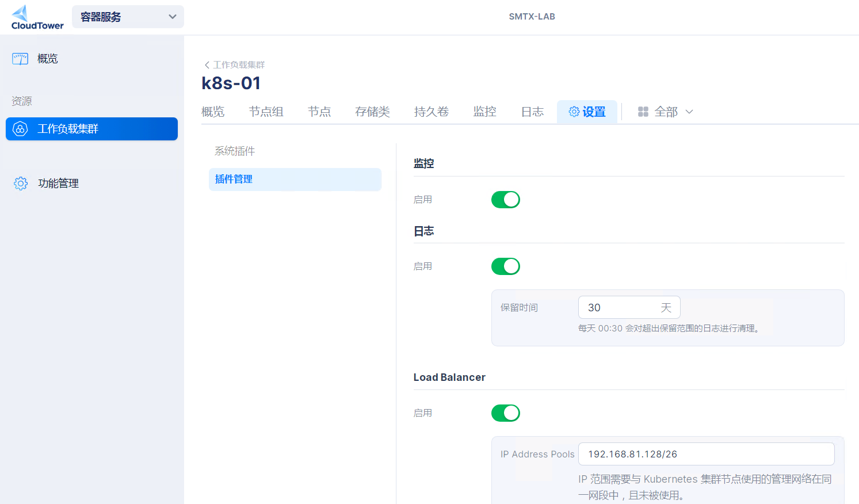Image resolution: width=859 pixels, height=504 pixels.
Task: Open the 日志 tab
Action: [x=533, y=112]
